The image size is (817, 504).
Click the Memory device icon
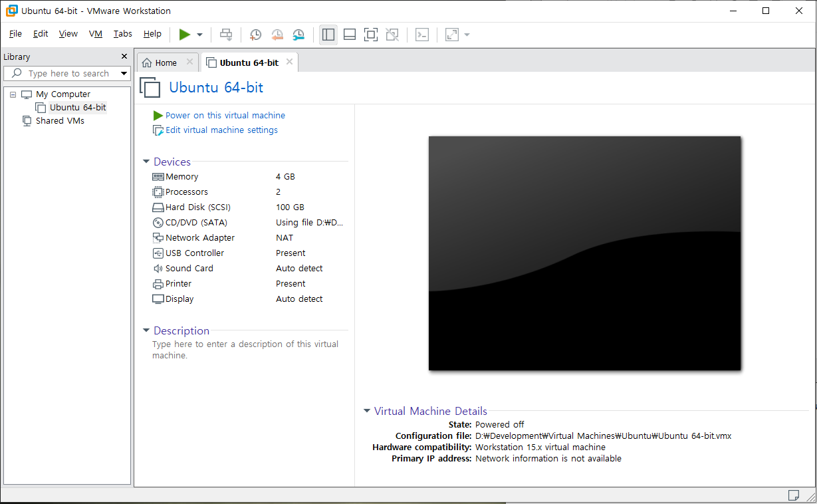(x=158, y=177)
